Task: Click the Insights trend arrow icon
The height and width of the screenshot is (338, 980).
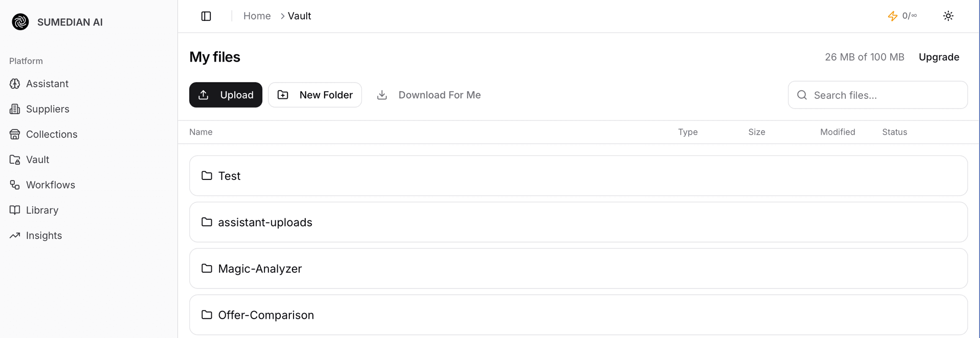Action: [15, 236]
